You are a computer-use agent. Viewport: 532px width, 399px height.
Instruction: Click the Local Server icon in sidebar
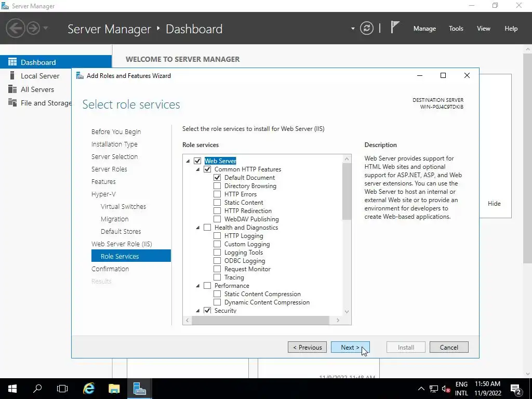(12, 75)
